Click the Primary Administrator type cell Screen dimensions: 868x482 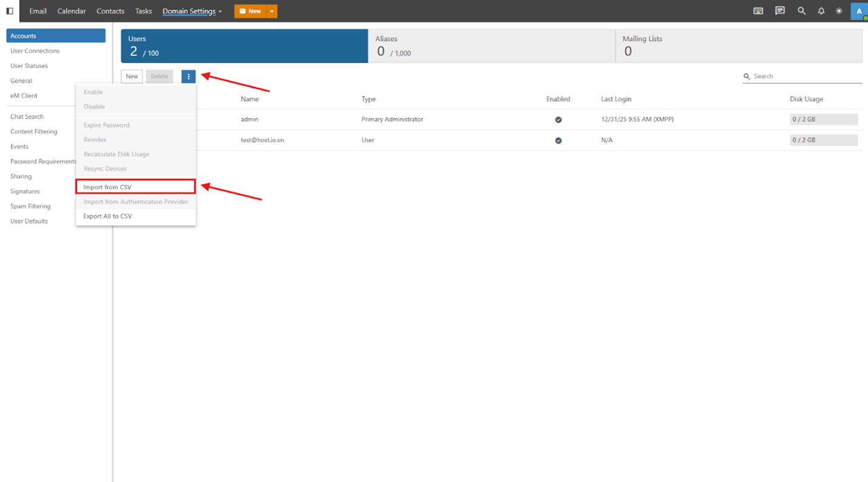click(x=392, y=120)
